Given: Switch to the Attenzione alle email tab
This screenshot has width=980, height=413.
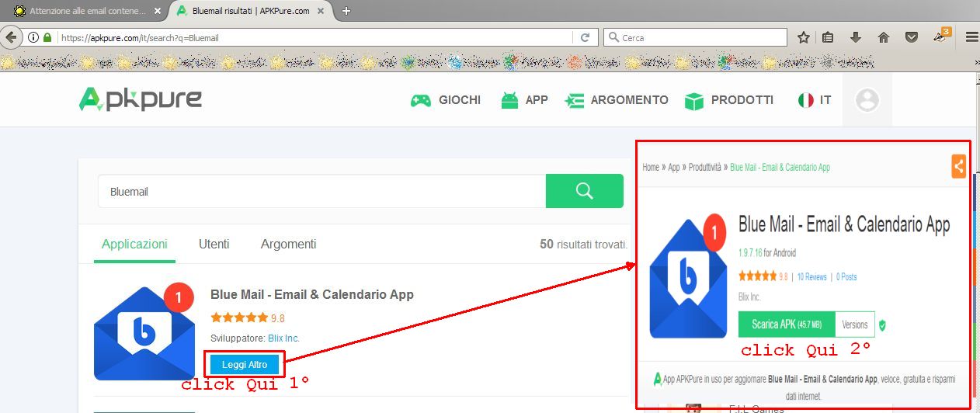Looking at the screenshot, I should coord(87,12).
